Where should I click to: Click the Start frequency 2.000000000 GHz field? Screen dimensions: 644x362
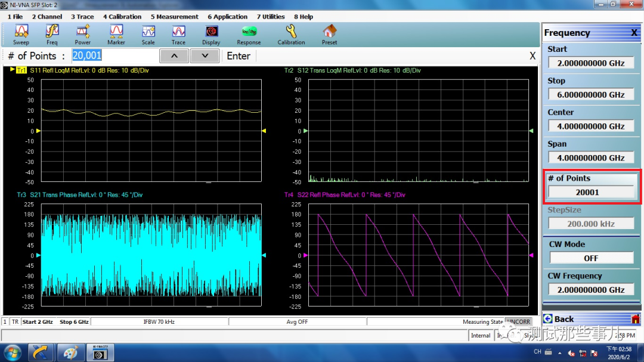point(590,63)
